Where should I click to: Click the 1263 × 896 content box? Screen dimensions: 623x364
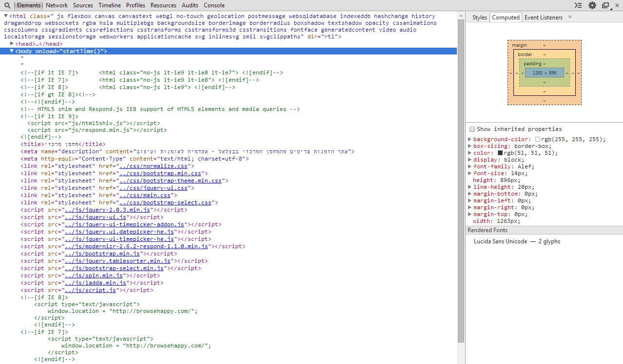pos(544,73)
